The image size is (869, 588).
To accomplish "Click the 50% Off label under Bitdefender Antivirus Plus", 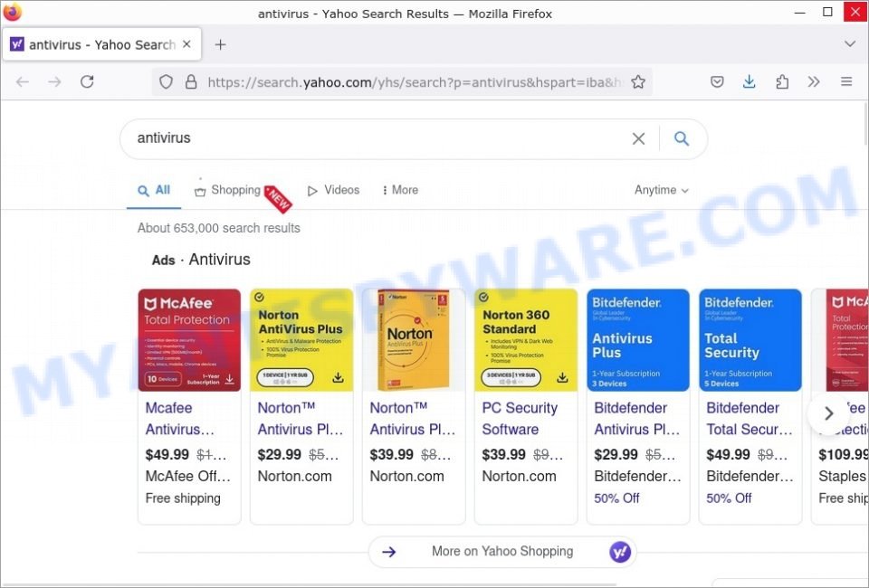I will [x=616, y=498].
